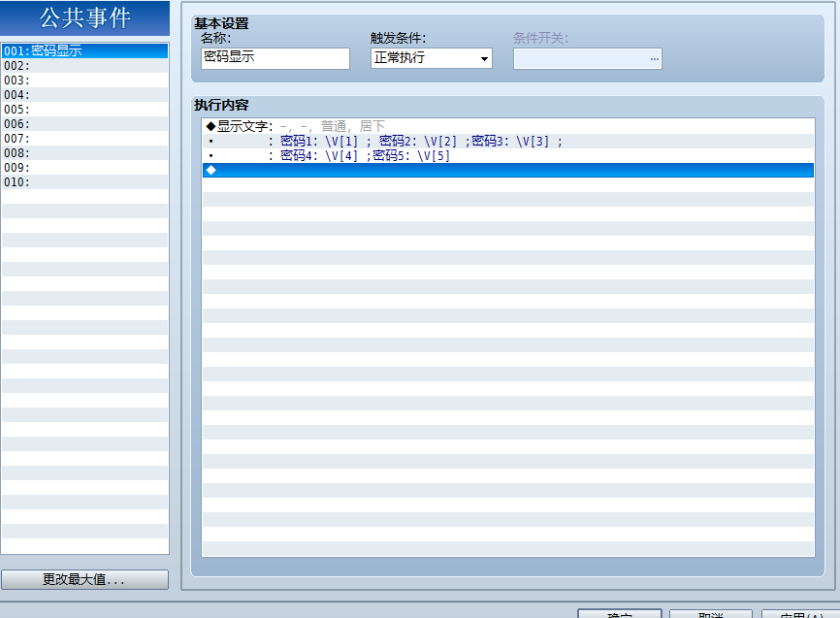This screenshot has width=840, height=618.
Task: Click the 名称 name input field
Action: pyautogui.click(x=275, y=58)
